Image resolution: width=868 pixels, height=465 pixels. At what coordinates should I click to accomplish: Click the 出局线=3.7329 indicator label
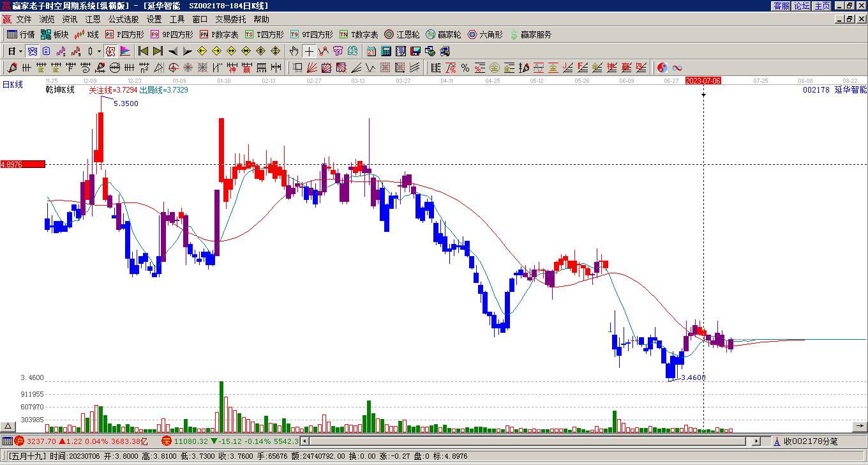[163, 90]
